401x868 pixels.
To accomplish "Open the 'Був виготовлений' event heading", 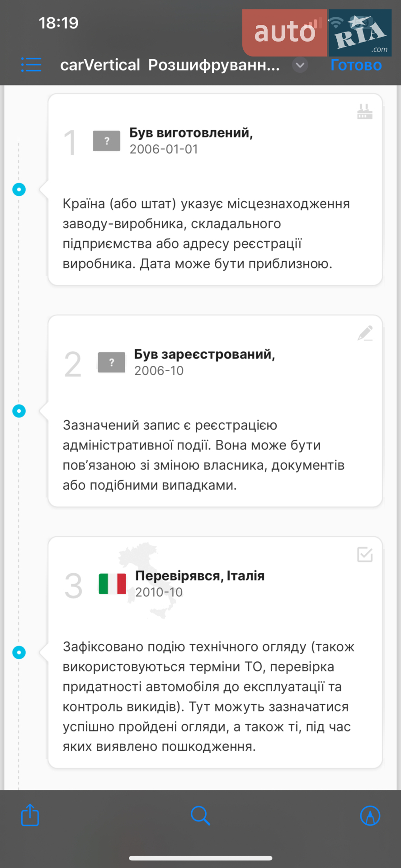I will 191,132.
